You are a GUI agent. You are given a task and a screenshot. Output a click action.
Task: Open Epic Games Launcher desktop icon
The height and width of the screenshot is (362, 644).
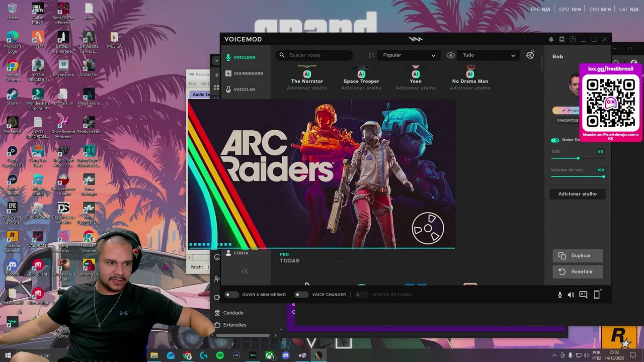coord(12,214)
